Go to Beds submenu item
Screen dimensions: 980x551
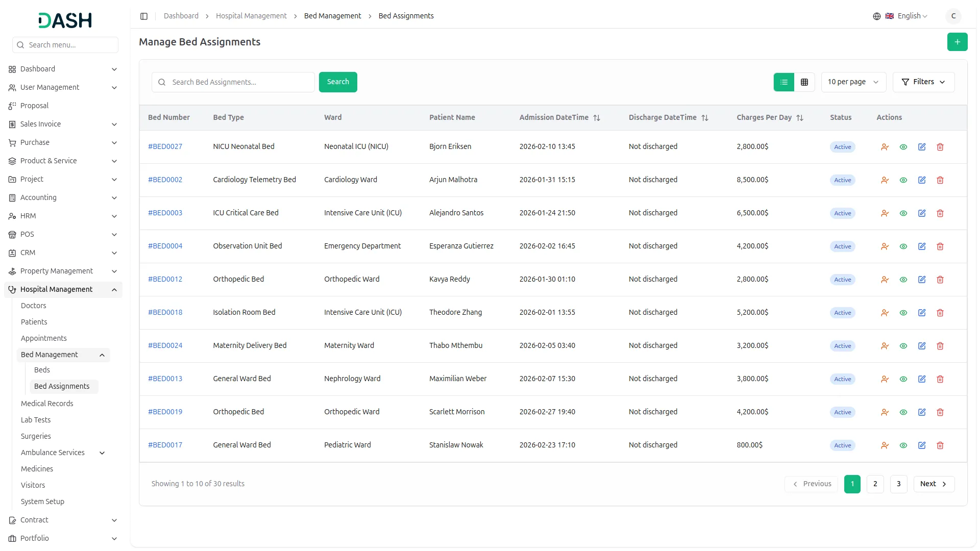click(x=42, y=370)
